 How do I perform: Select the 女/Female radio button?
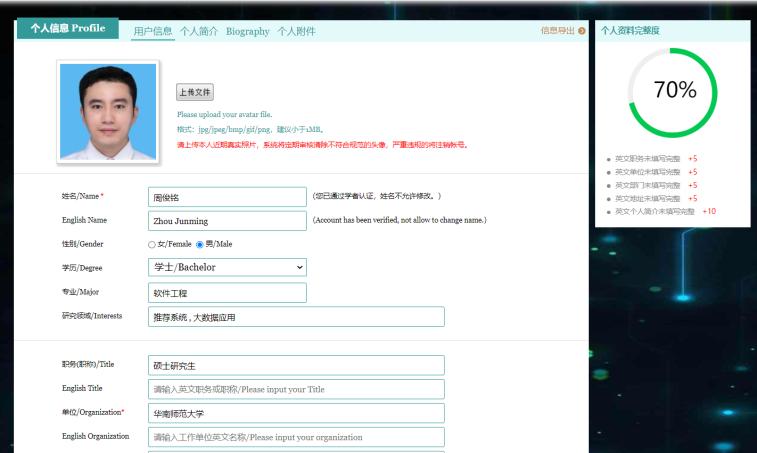pos(152,245)
